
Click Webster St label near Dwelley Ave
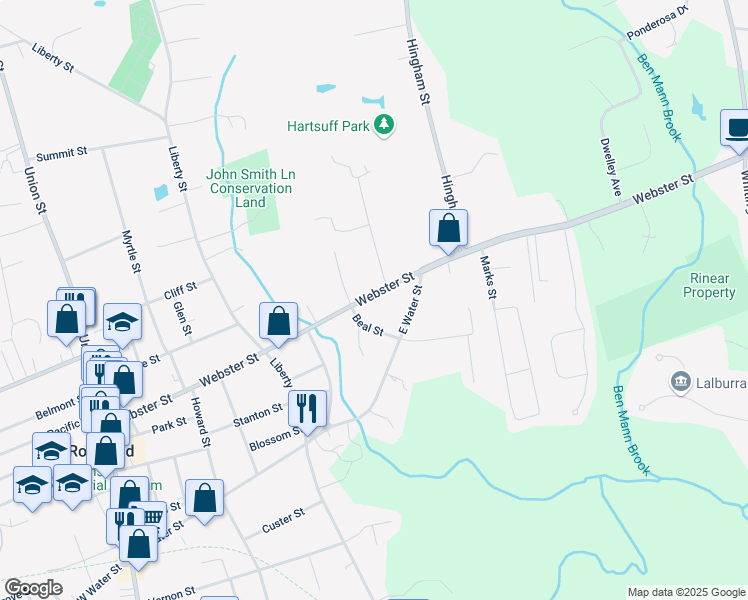pos(663,189)
